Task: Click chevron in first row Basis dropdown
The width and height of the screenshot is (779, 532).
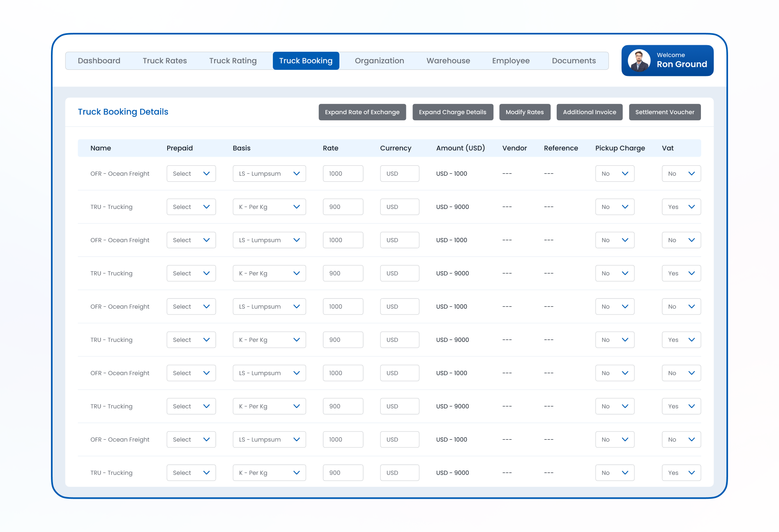Action: pyautogui.click(x=296, y=174)
